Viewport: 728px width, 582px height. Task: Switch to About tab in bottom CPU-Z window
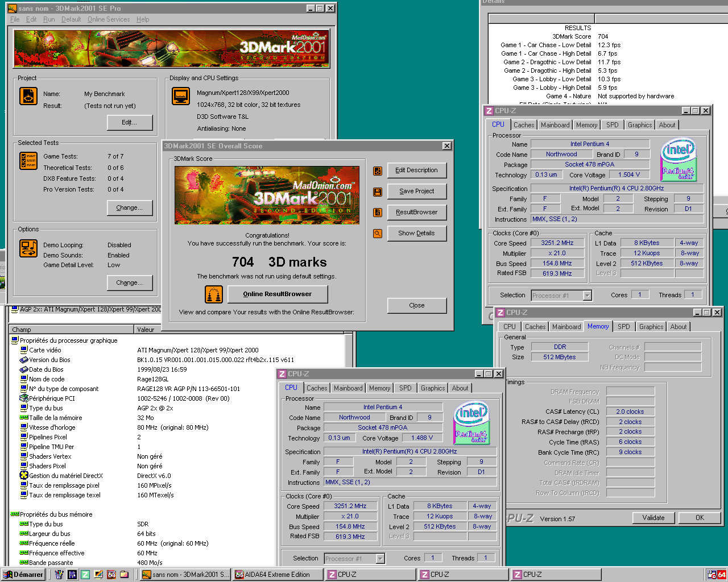tap(460, 388)
